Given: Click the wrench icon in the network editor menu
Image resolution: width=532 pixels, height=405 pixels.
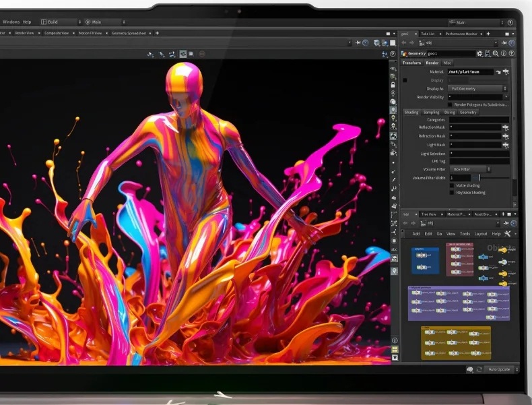Looking at the screenshot, I should (507, 234).
